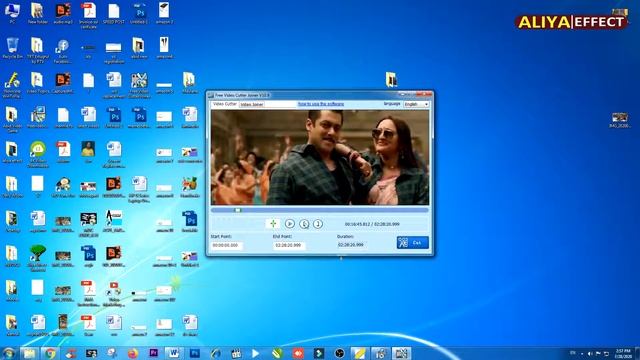Click the green plus open-file button
This screenshot has width=640, height=360.
(273, 224)
